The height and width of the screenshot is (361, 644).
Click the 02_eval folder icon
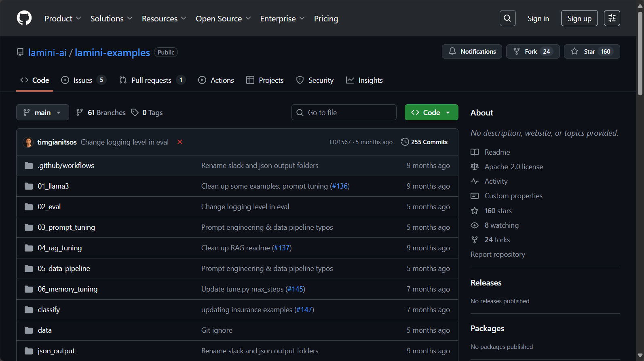29,207
